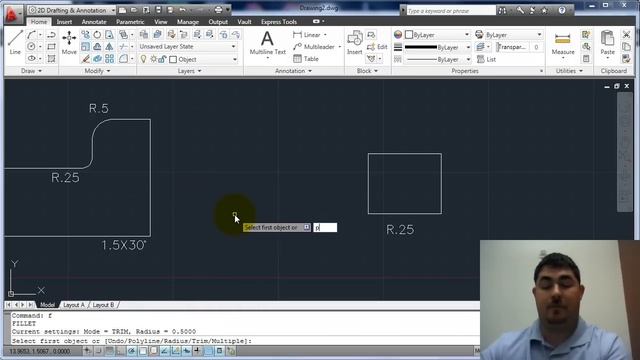Expand the Modify panel

click(x=97, y=71)
